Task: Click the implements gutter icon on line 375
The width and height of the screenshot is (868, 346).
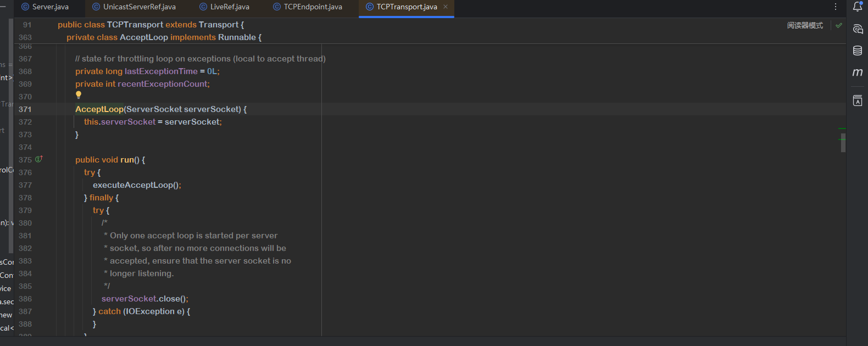Action: (39, 159)
